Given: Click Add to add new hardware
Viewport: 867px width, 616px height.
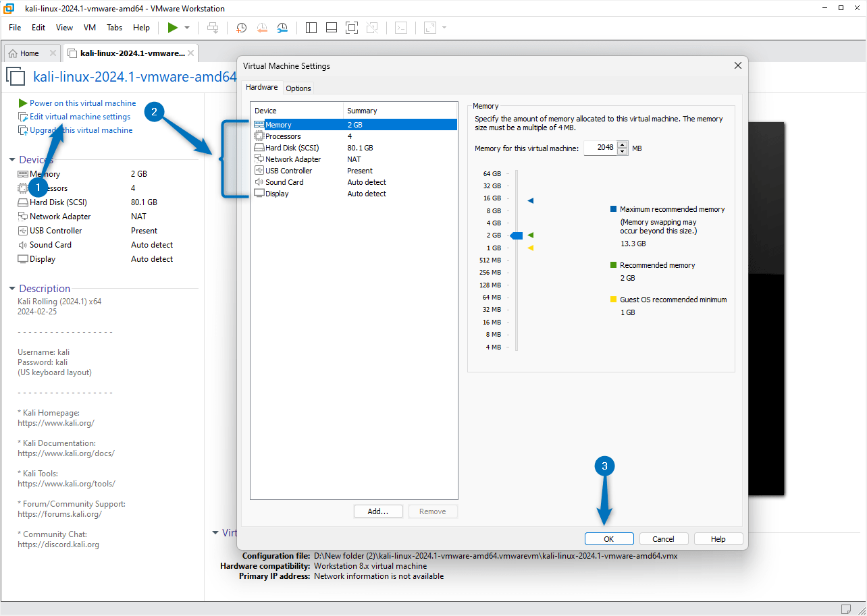Looking at the screenshot, I should click(377, 511).
